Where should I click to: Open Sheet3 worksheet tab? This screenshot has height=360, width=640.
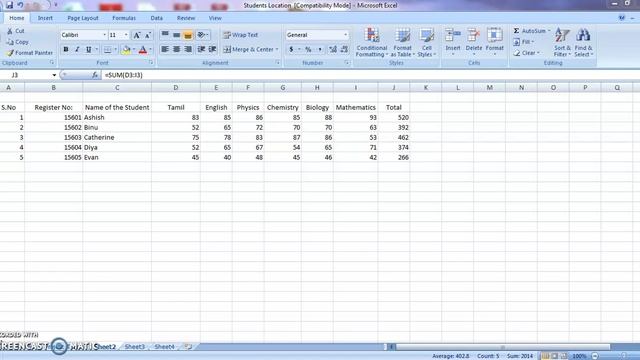pos(135,347)
